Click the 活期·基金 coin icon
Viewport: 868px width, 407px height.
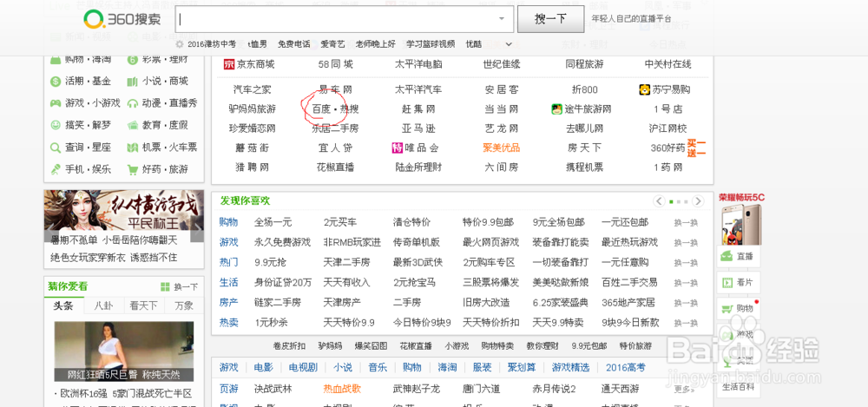pyautogui.click(x=56, y=82)
